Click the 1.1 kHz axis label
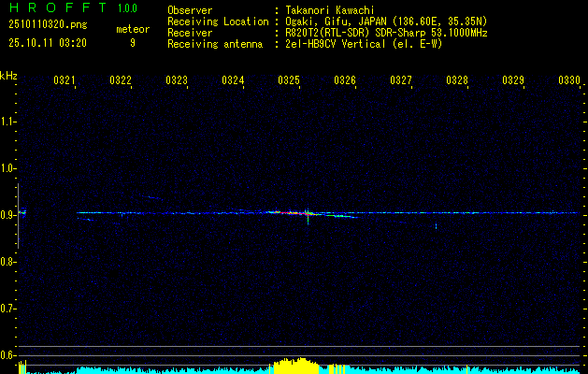Viewport: 588px width, 374px height. pyautogui.click(x=7, y=122)
